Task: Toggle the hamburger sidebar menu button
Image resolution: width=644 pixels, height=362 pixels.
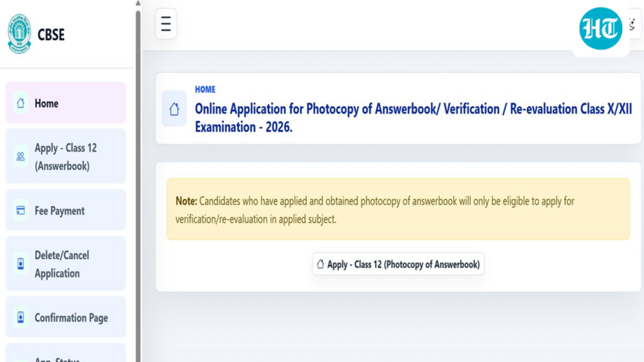Action: [x=166, y=24]
